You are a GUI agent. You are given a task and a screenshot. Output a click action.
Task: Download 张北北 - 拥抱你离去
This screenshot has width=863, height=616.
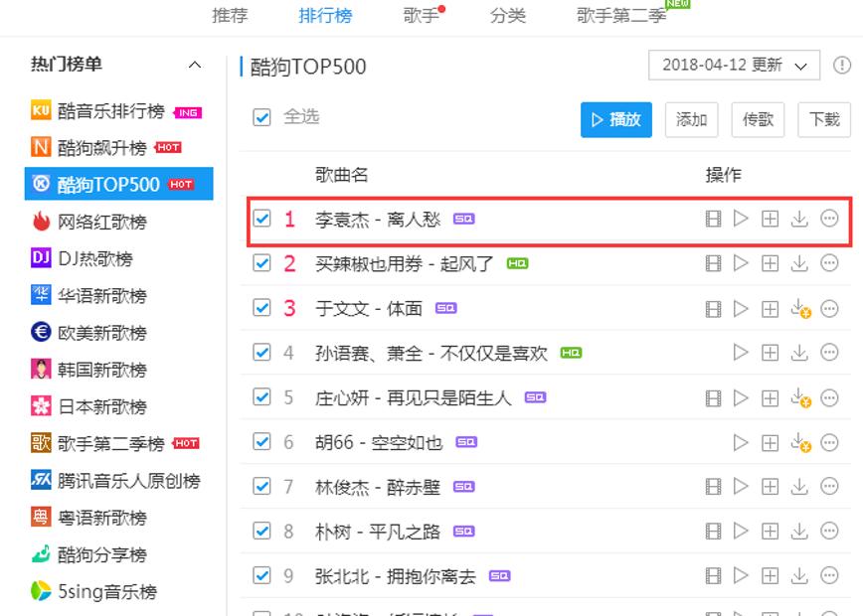[799, 576]
